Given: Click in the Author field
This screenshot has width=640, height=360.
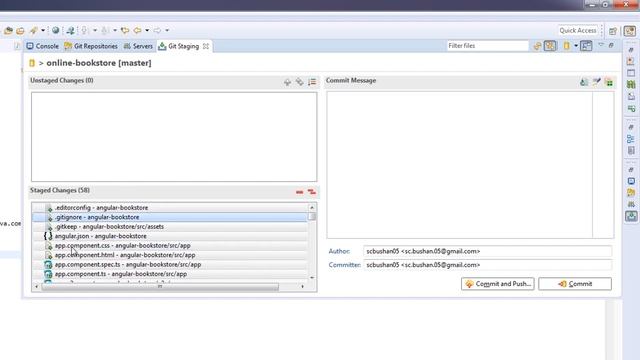Looking at the screenshot, I should [x=487, y=251].
